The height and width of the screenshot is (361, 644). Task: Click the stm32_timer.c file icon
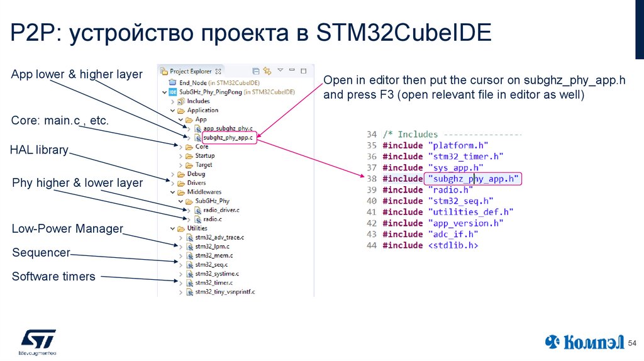[190, 283]
